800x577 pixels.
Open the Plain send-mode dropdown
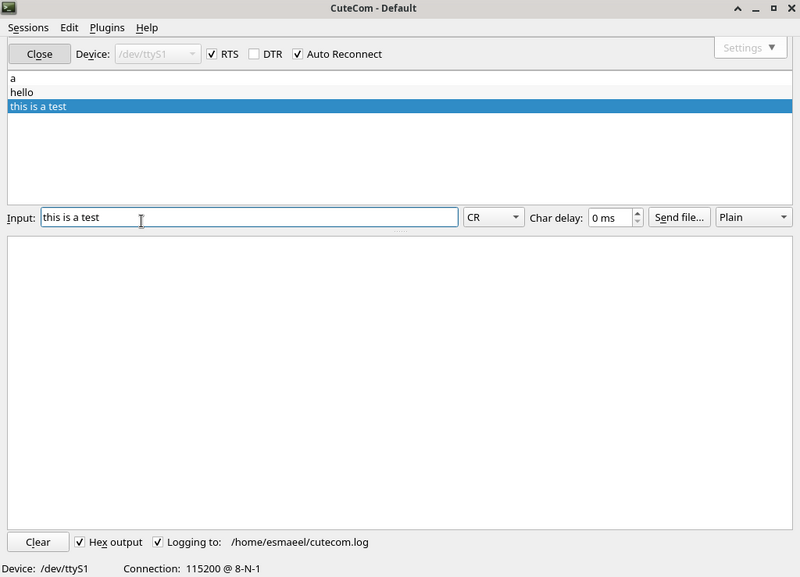coord(753,217)
